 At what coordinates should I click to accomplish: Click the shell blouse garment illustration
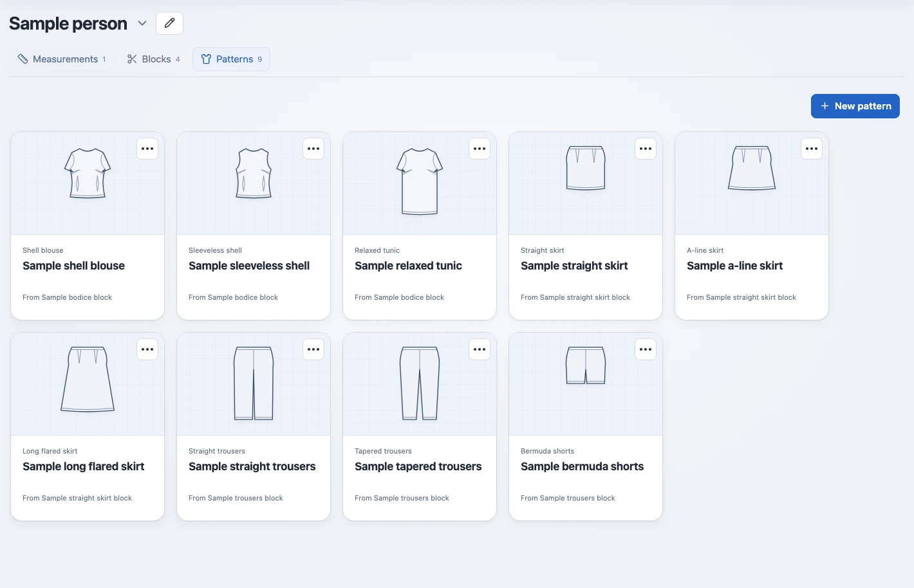pyautogui.click(x=88, y=173)
